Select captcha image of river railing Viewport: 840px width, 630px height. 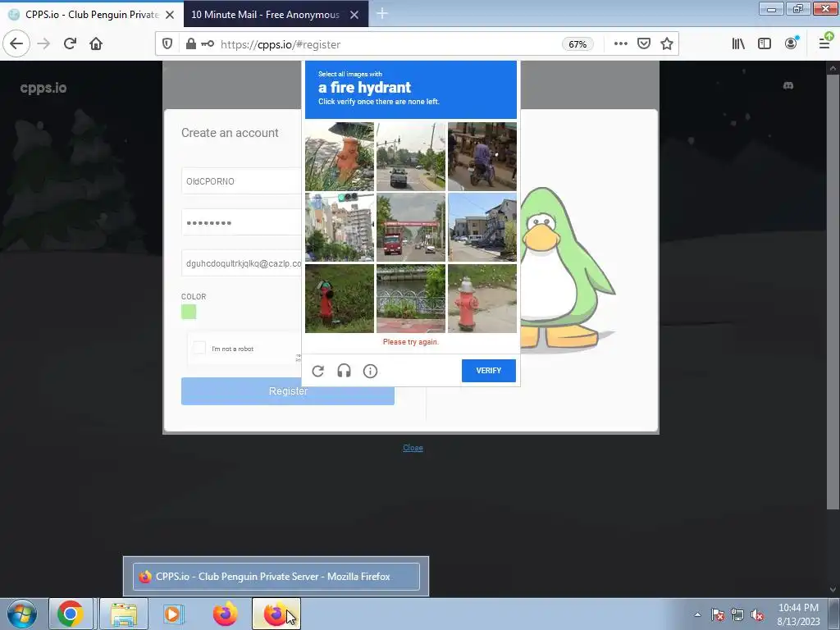(411, 299)
